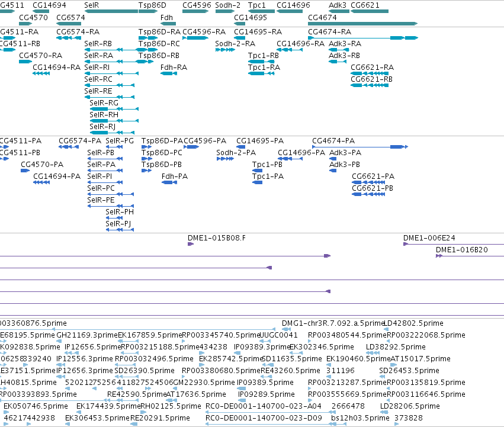Click the CG6574 gene bar

tap(69, 24)
